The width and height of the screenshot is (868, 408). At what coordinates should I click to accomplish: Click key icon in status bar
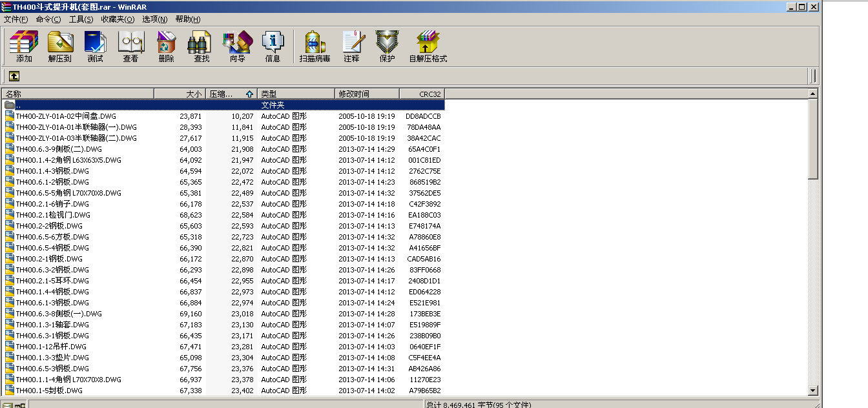pos(20,405)
